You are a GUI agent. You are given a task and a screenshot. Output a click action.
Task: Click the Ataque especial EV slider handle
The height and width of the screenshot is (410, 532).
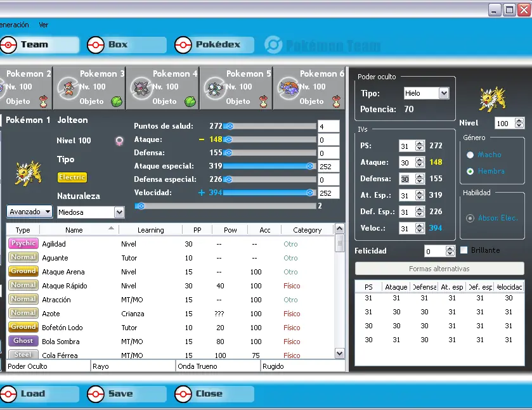[310, 166]
